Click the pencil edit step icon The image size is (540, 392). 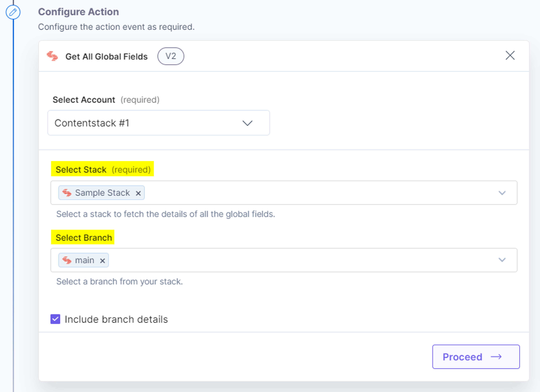[13, 12]
